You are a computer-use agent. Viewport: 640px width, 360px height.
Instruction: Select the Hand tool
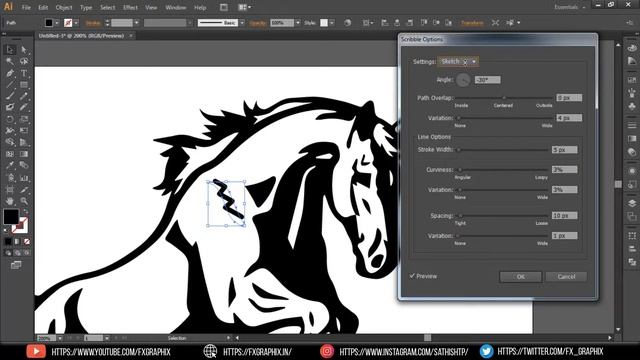(x=10, y=201)
